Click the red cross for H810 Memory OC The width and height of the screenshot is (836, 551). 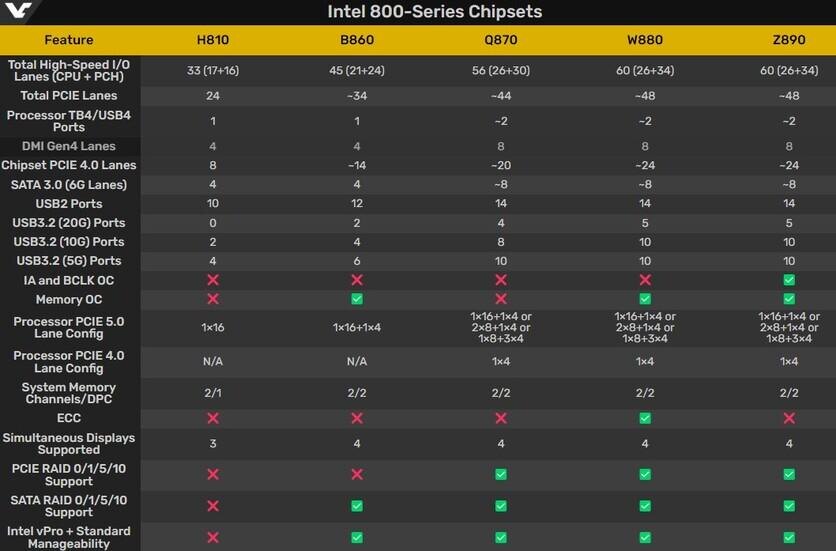coord(212,299)
